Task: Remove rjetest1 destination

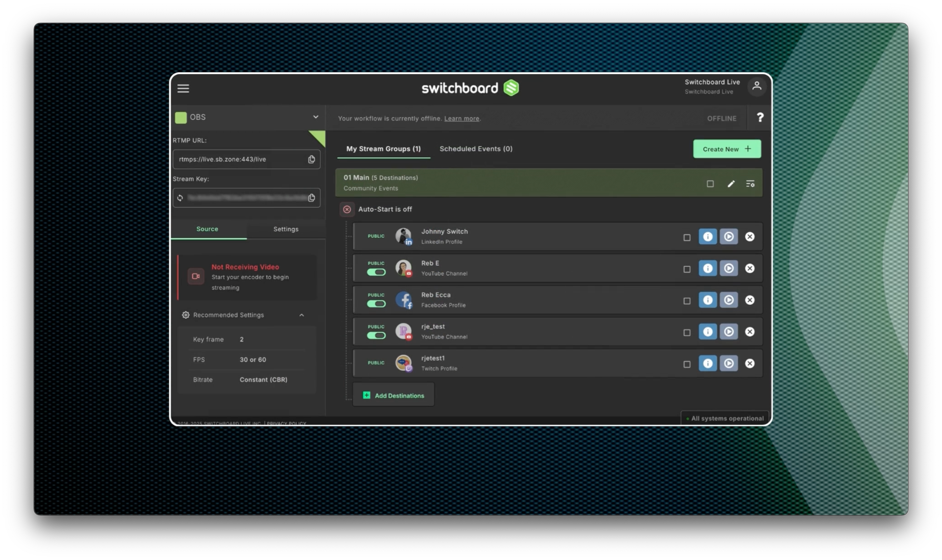Action: [x=750, y=363]
